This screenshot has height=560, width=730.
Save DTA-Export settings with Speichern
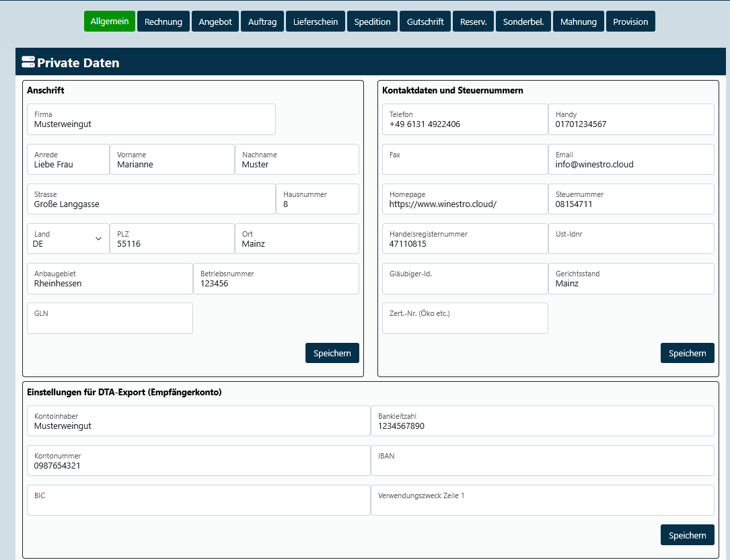687,535
